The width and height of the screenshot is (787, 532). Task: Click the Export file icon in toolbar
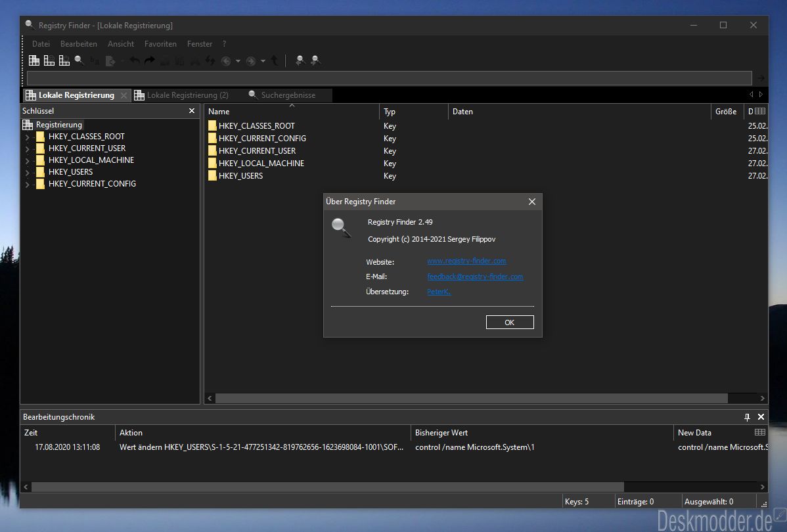tap(110, 61)
